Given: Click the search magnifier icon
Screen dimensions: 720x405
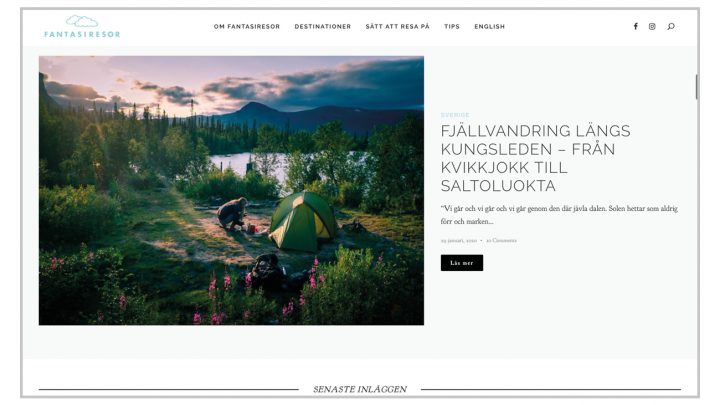Looking at the screenshot, I should 671,26.
